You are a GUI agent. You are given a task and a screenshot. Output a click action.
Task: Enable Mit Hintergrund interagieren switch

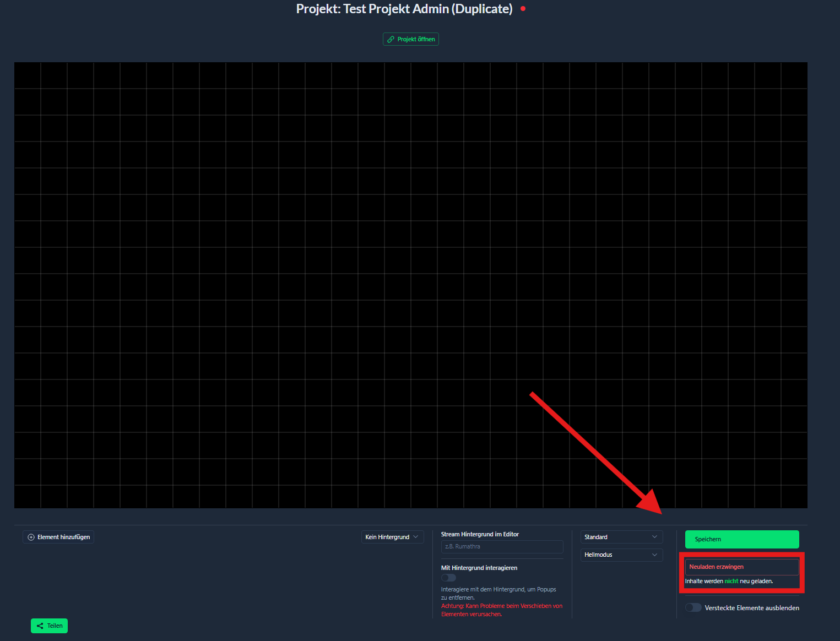pos(449,578)
